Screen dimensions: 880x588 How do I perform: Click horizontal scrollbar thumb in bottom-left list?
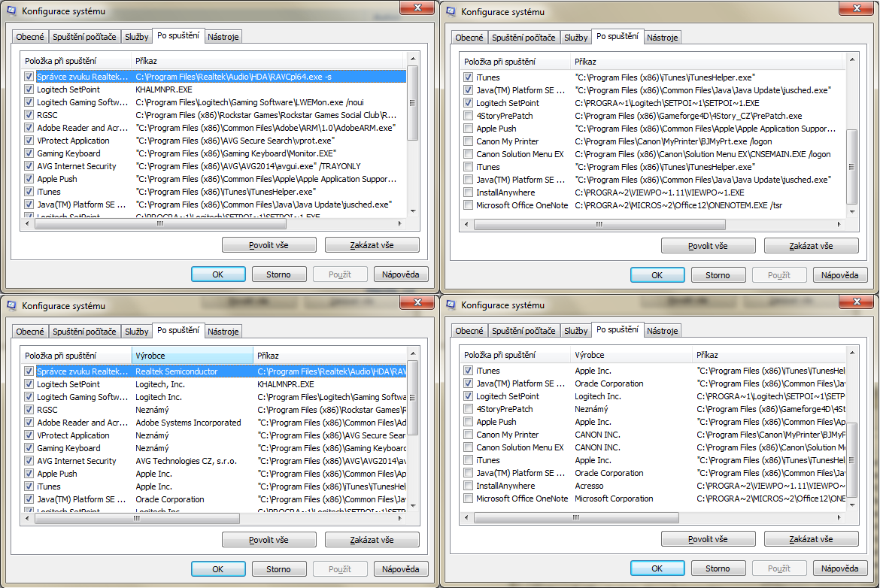pyautogui.click(x=137, y=518)
